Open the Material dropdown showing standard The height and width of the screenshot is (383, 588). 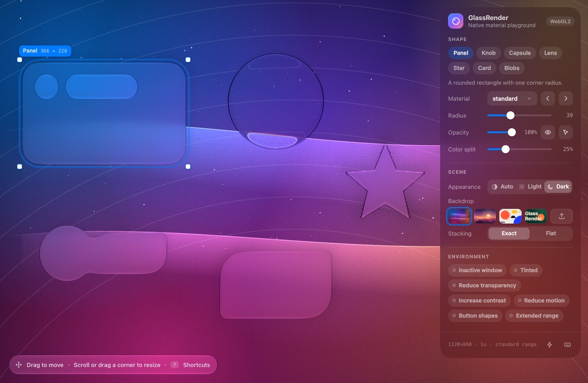tap(512, 98)
